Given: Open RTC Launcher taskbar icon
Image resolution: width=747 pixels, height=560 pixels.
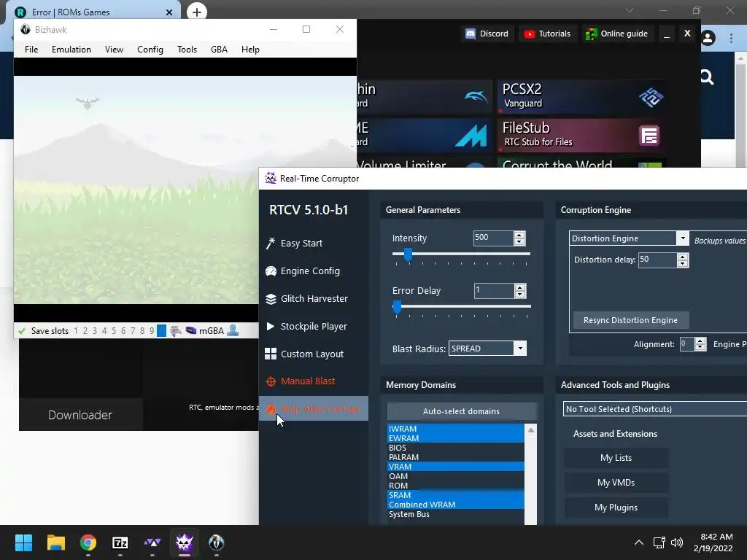Looking at the screenshot, I should (x=152, y=542).
